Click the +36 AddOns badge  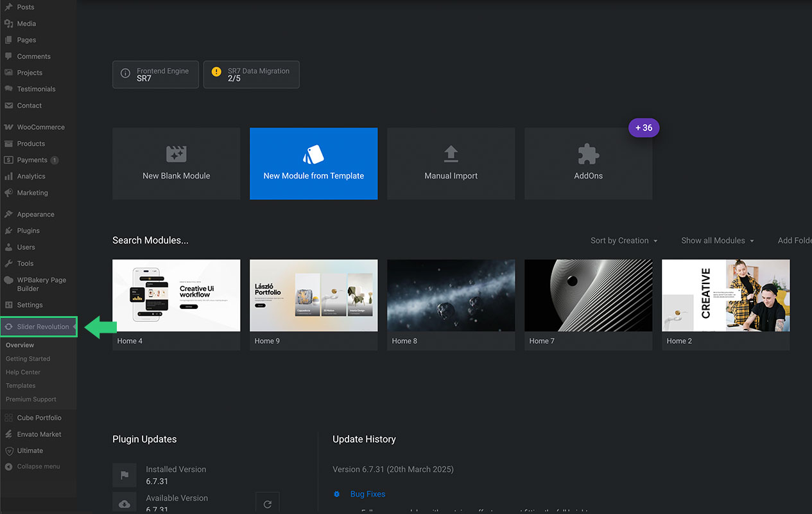point(643,127)
